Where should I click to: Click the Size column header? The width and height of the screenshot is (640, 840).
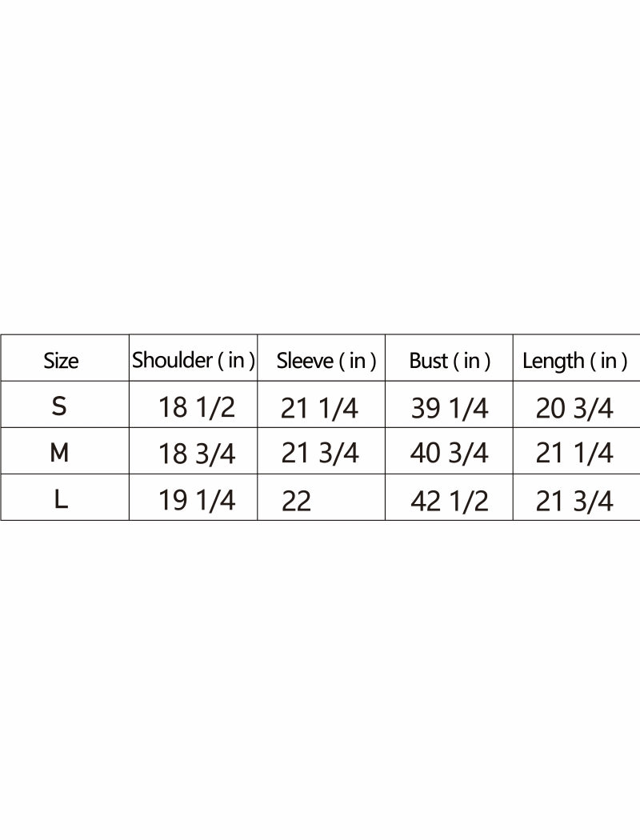point(61,361)
